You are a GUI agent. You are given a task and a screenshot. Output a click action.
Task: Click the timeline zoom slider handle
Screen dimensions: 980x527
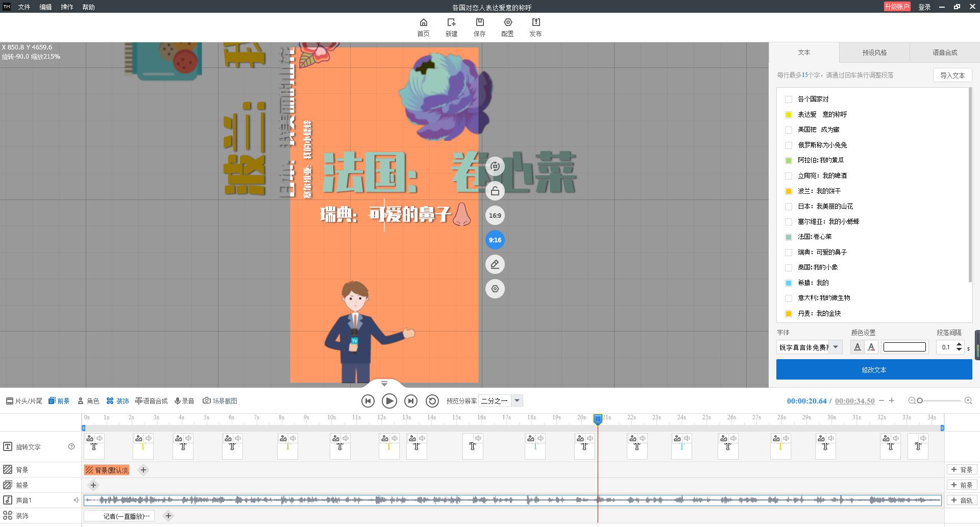[920, 401]
